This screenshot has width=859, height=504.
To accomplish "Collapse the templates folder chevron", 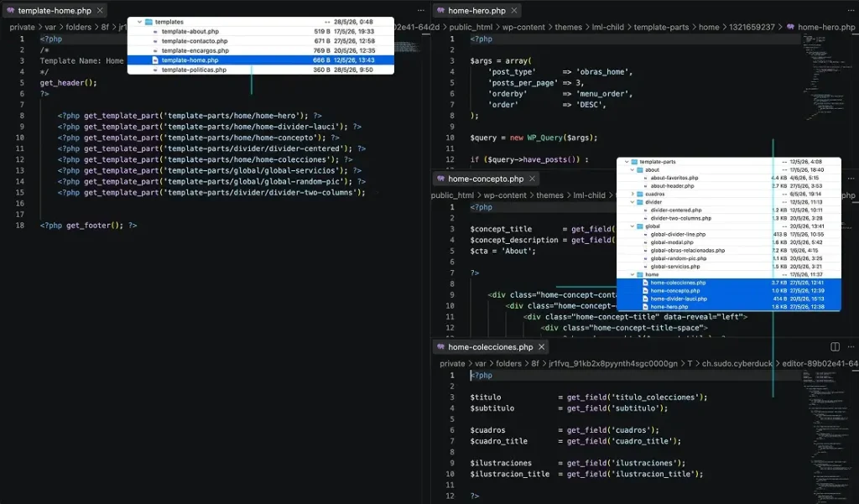I will 140,22.
